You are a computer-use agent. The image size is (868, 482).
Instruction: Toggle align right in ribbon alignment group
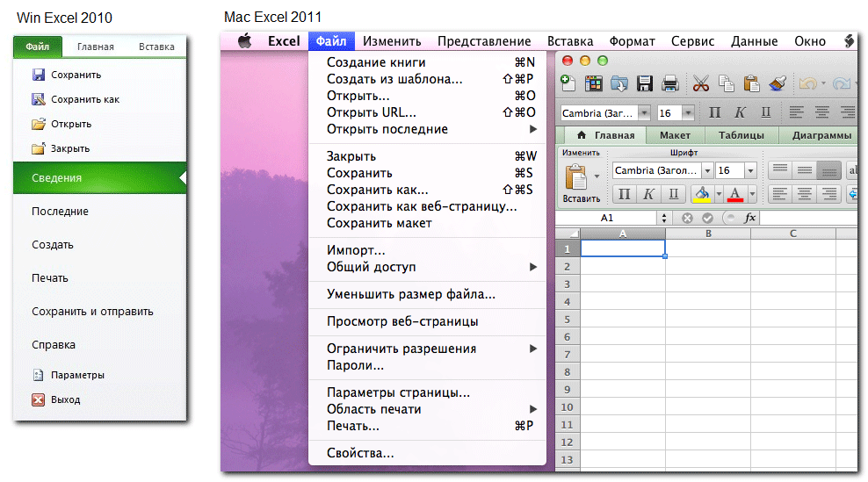828,194
